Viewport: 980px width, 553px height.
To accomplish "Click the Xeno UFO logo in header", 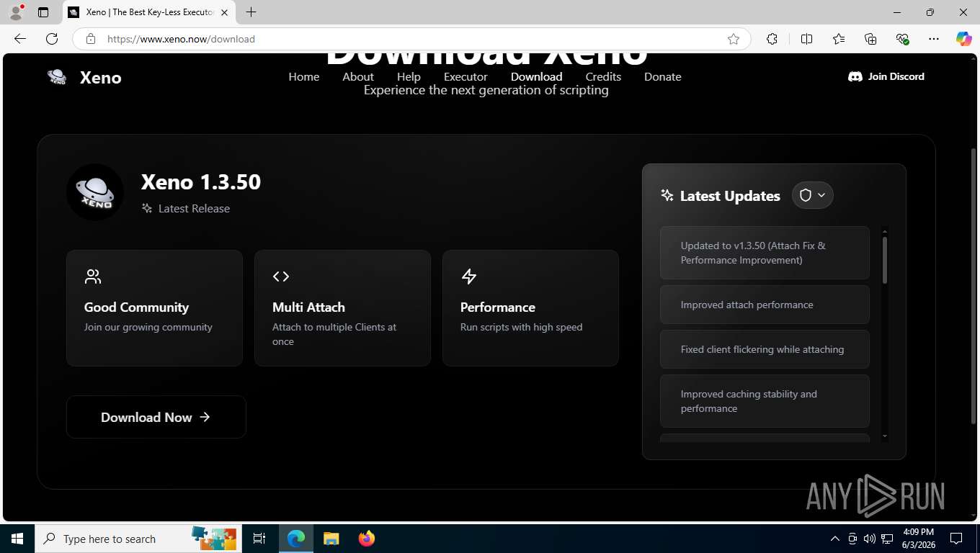I will click(x=57, y=77).
